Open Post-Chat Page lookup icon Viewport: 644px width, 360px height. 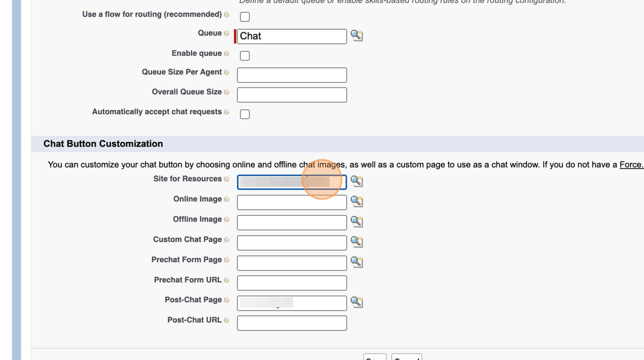[356, 302]
